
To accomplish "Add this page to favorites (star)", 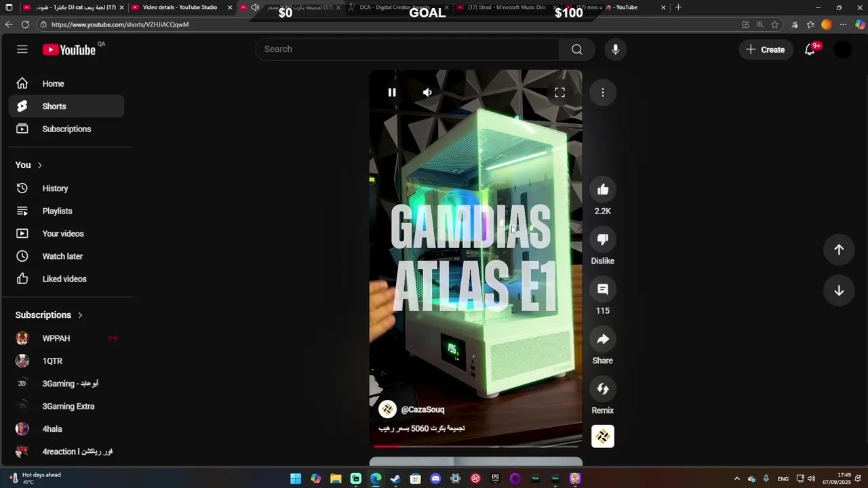I will [774, 24].
